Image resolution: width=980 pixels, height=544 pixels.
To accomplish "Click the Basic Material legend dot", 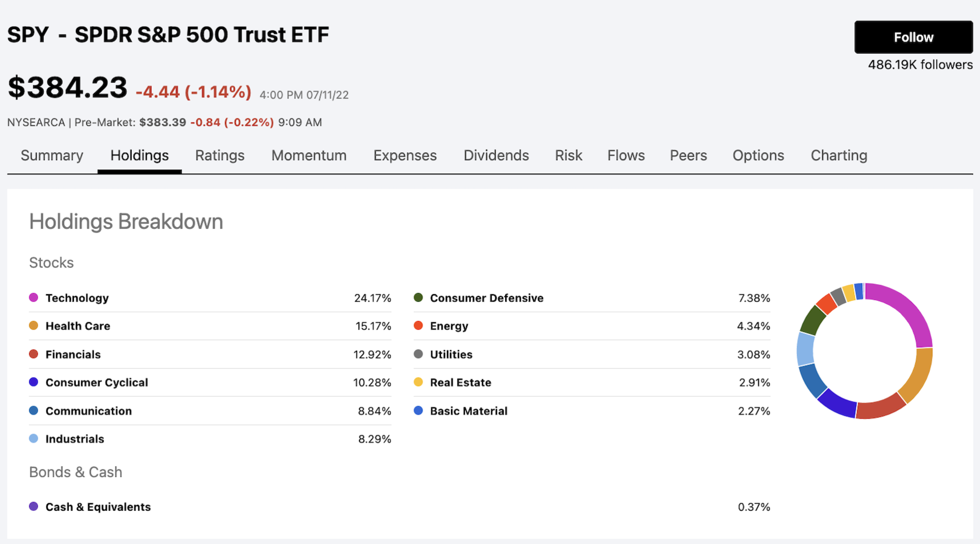I will coord(418,411).
